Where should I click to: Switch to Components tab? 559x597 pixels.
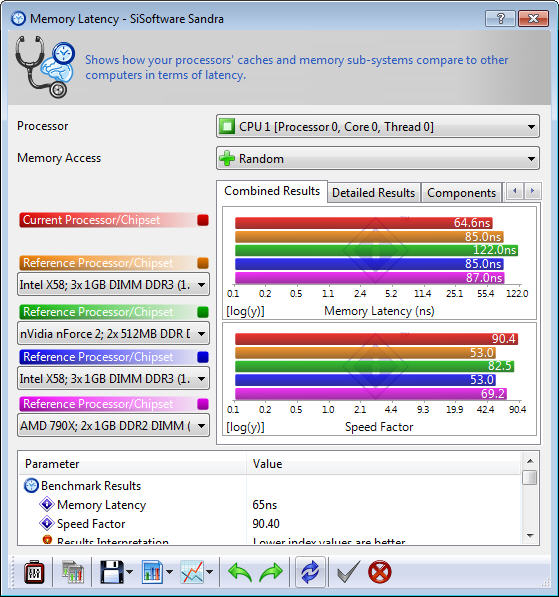(x=461, y=193)
